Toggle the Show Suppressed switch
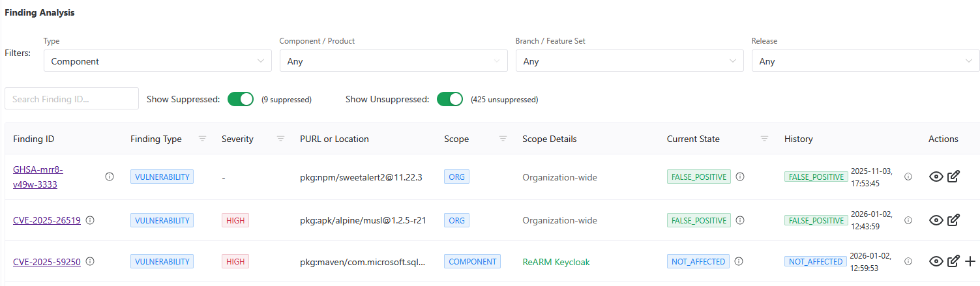 (241, 99)
